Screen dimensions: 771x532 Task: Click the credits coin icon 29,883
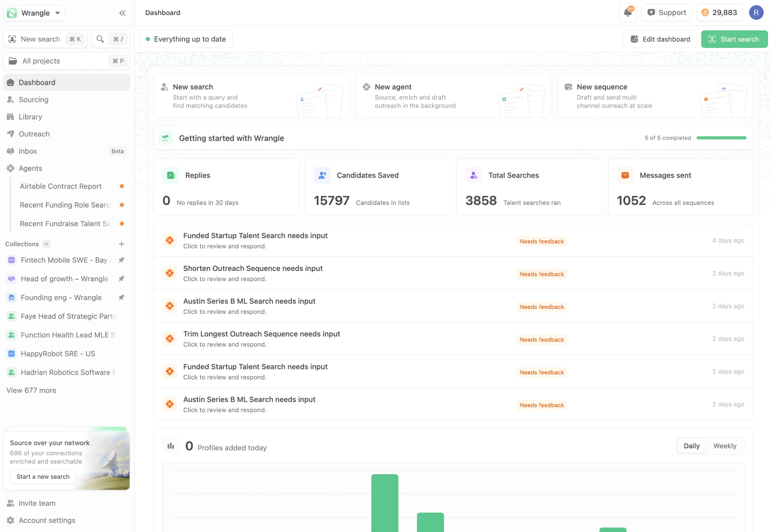[705, 13]
